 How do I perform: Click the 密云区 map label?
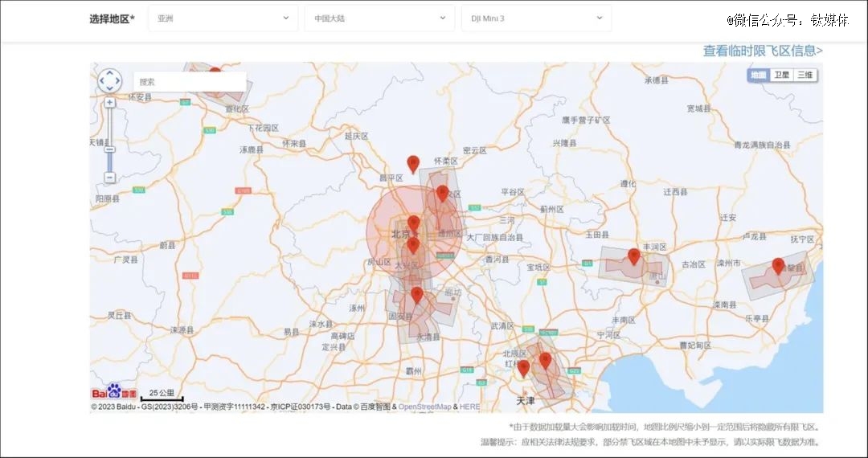click(475, 150)
